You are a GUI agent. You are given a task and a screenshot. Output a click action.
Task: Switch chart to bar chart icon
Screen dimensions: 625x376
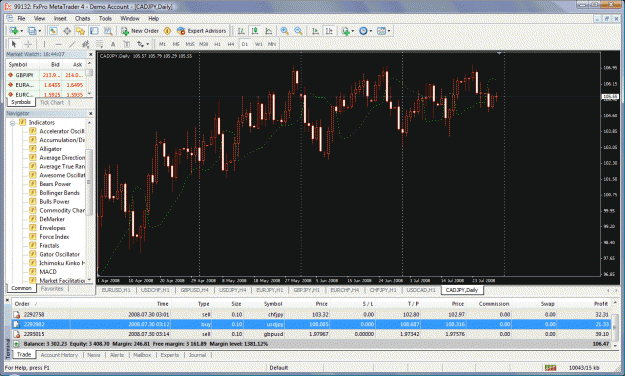click(x=241, y=31)
